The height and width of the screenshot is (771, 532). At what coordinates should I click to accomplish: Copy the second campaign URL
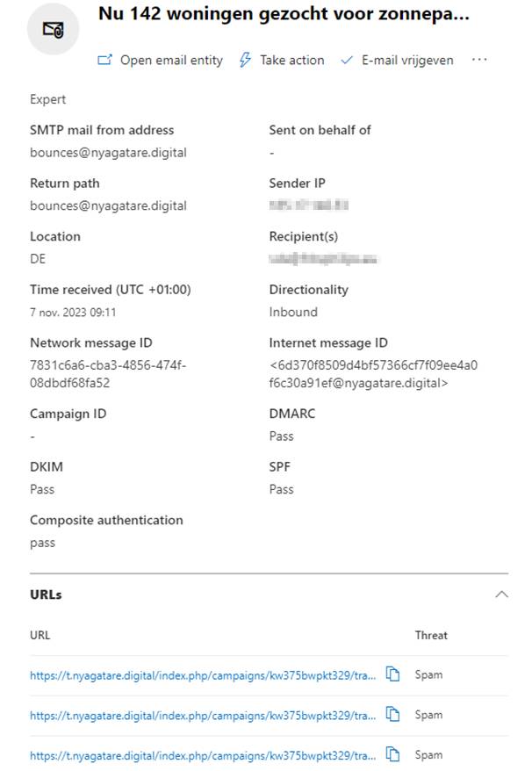pos(393,715)
